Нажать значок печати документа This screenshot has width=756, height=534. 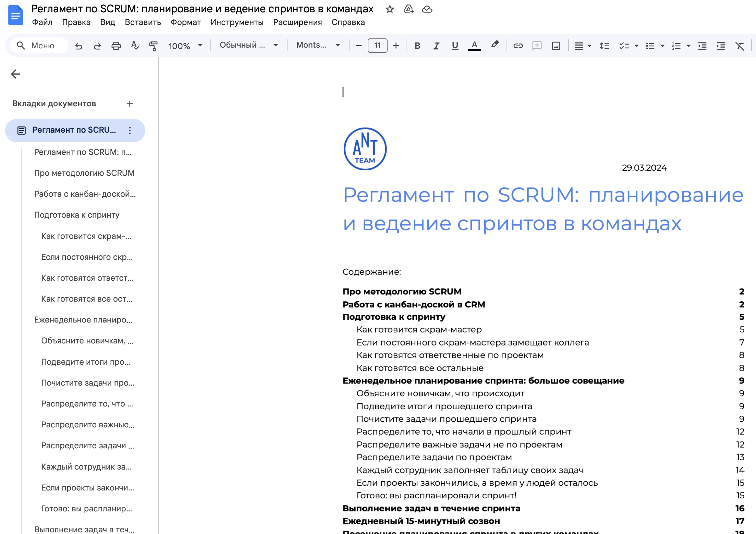click(116, 45)
